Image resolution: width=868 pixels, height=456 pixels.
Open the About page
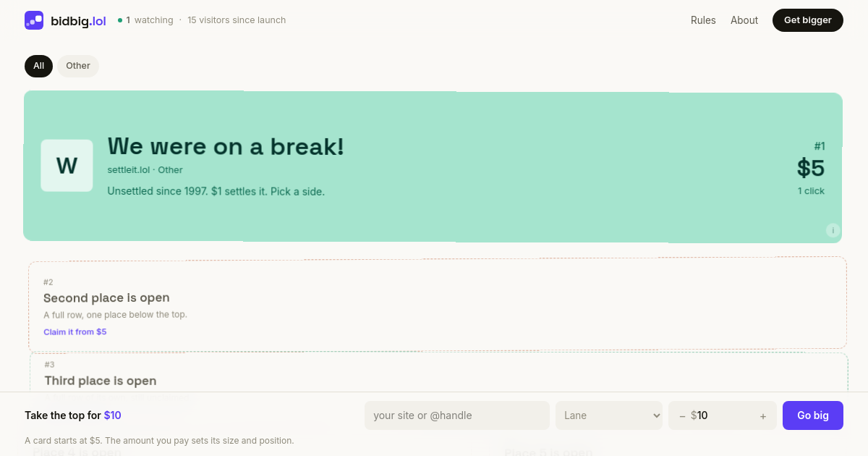(744, 20)
